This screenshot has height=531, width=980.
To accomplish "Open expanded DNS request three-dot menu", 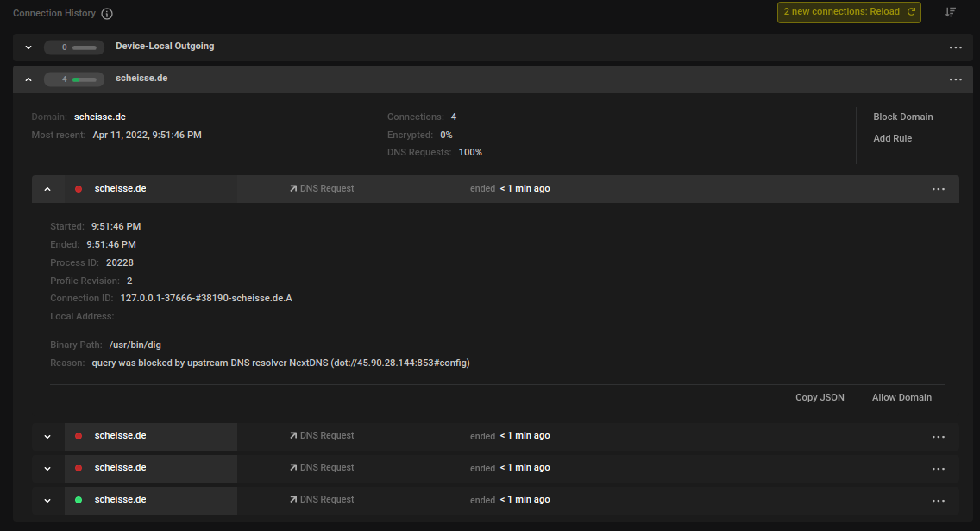I will point(938,189).
